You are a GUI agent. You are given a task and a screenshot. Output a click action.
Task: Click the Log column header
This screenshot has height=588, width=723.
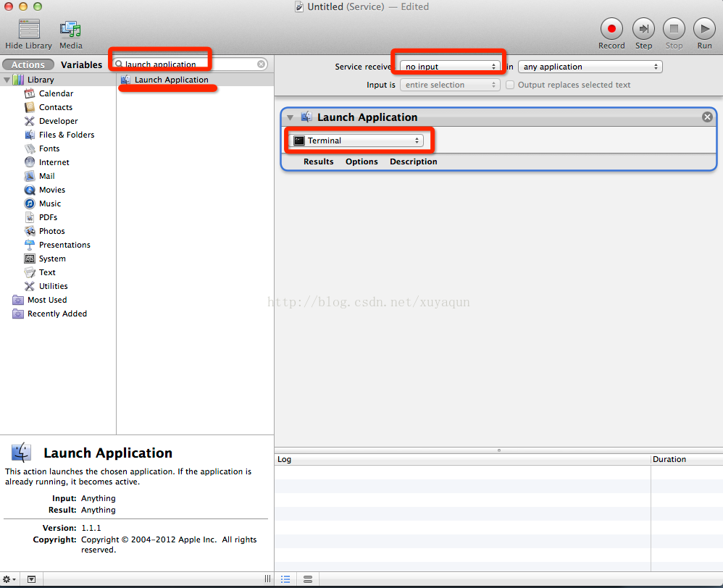click(462, 459)
